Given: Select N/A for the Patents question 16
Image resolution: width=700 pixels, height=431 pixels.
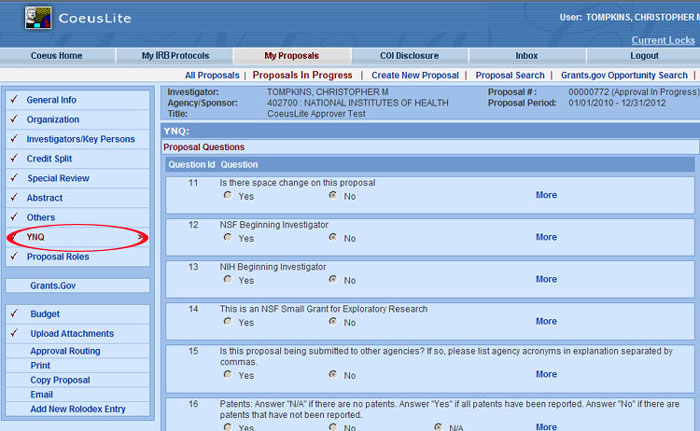Looking at the screenshot, I should pos(438,427).
